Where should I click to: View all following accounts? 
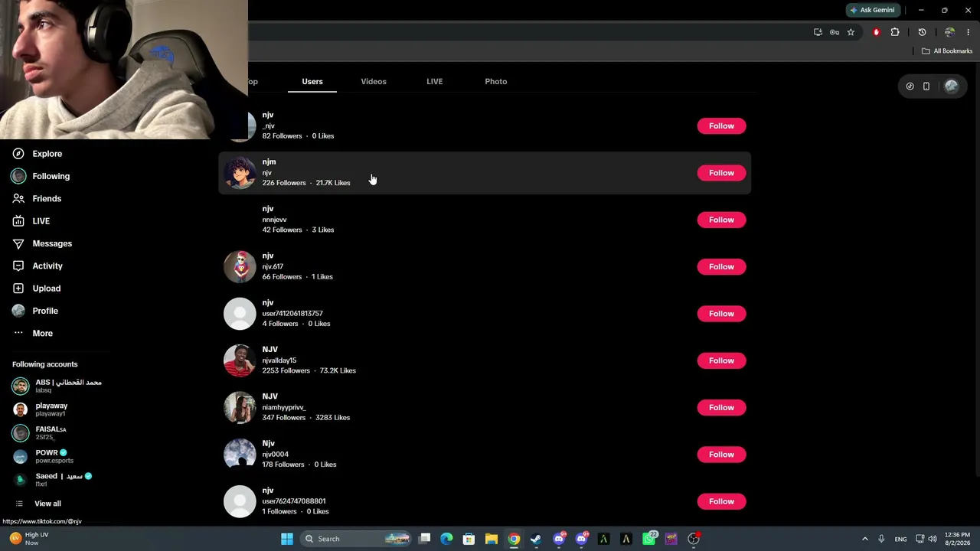pyautogui.click(x=38, y=504)
